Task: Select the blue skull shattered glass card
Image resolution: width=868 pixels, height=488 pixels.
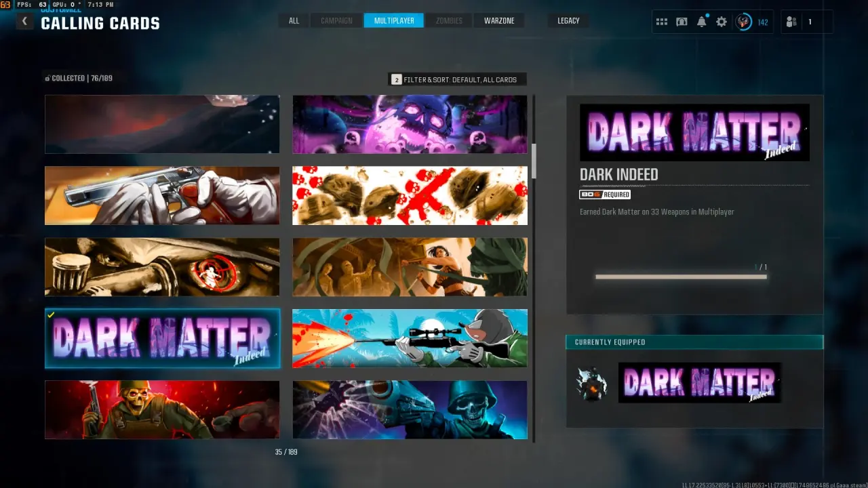Action: click(x=410, y=409)
